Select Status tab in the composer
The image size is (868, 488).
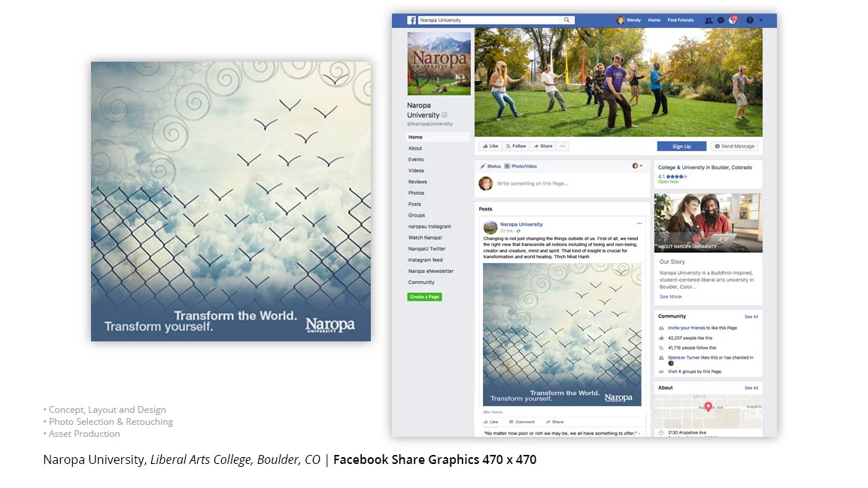point(490,166)
